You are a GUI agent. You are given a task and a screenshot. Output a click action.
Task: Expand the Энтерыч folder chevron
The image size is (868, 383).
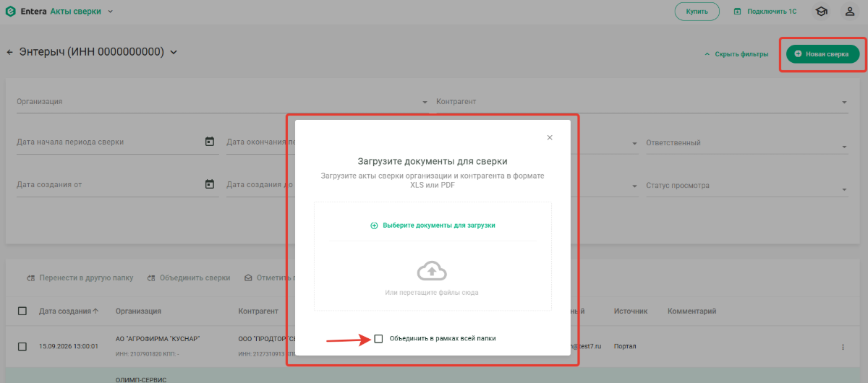pyautogui.click(x=174, y=52)
